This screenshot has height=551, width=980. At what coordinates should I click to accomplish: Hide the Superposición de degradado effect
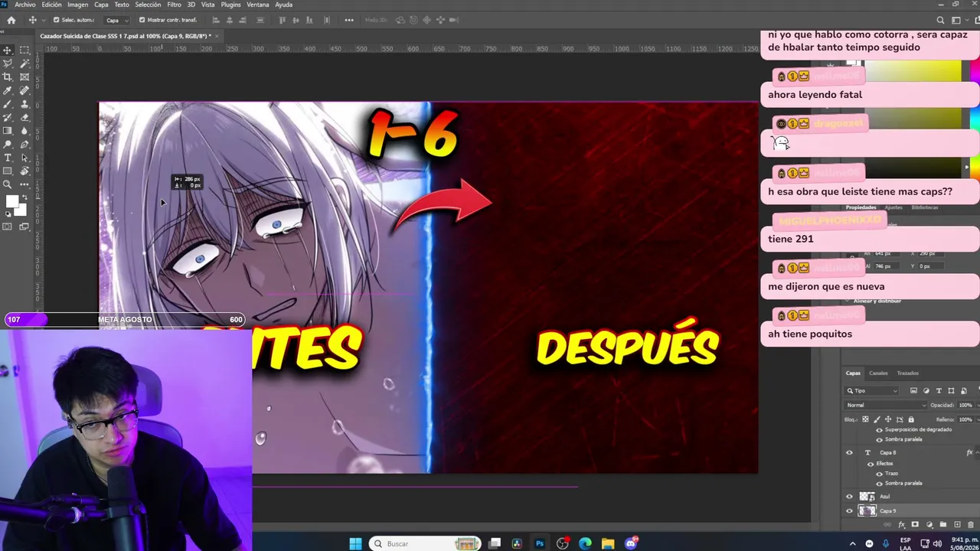tap(879, 430)
